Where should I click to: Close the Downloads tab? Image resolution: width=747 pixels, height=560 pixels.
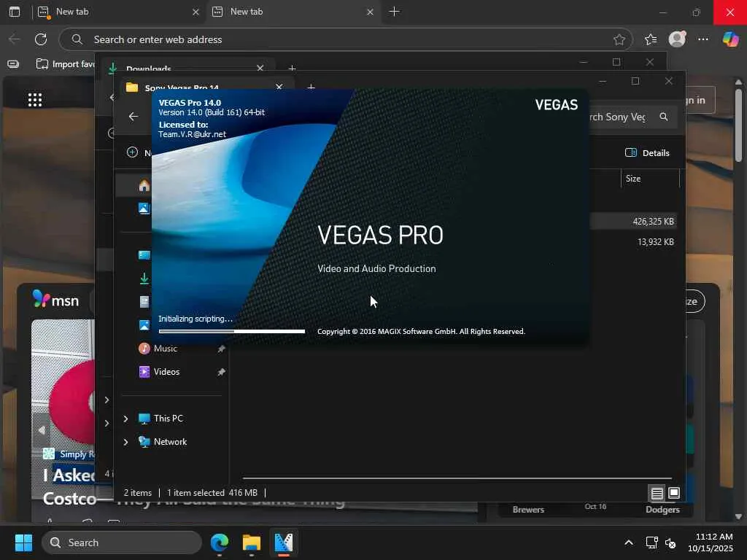coord(260,68)
